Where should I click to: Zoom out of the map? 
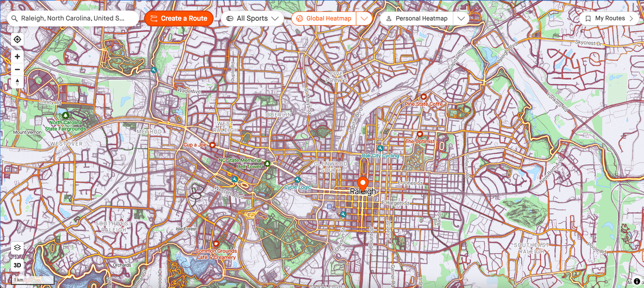click(x=17, y=69)
